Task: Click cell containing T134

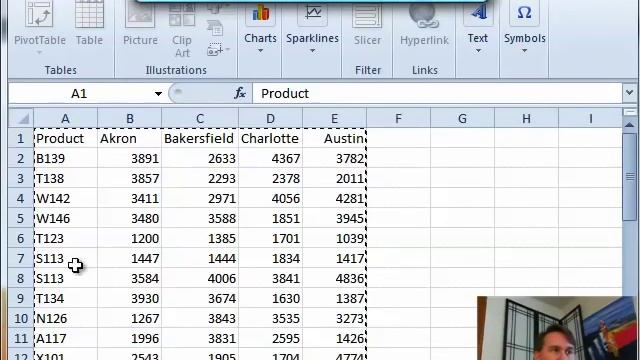Action: point(66,298)
